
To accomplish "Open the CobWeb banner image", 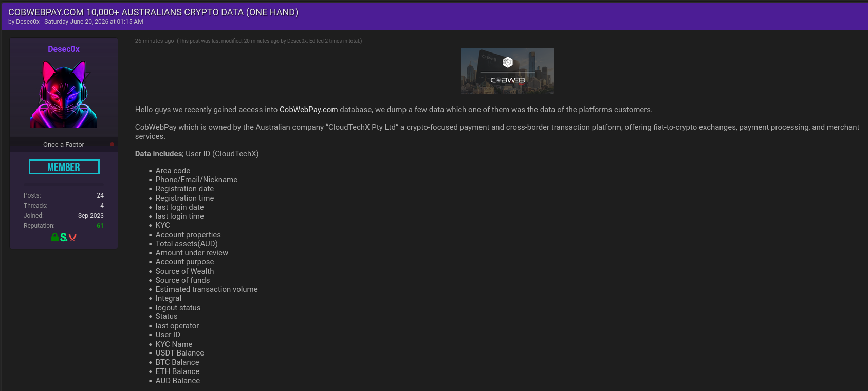I will coord(508,71).
